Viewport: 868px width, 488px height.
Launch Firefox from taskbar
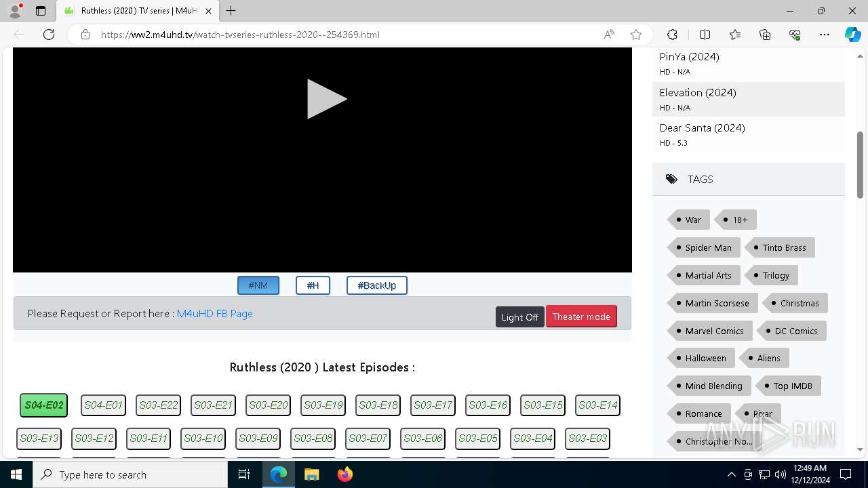pos(344,474)
